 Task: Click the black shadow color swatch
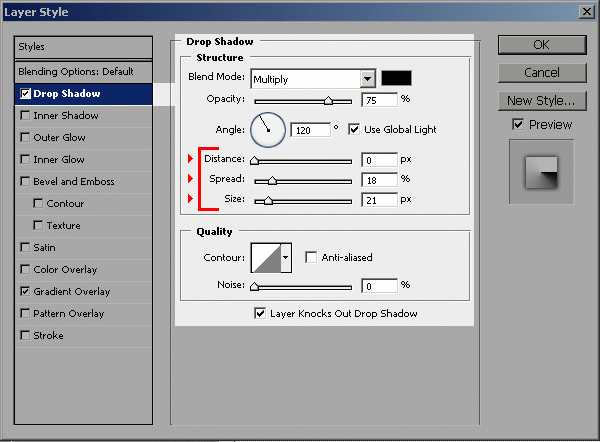397,78
